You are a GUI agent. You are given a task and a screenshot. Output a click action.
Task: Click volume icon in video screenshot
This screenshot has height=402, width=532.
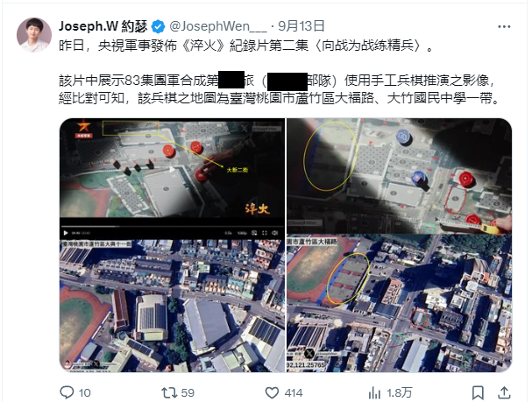point(275,233)
